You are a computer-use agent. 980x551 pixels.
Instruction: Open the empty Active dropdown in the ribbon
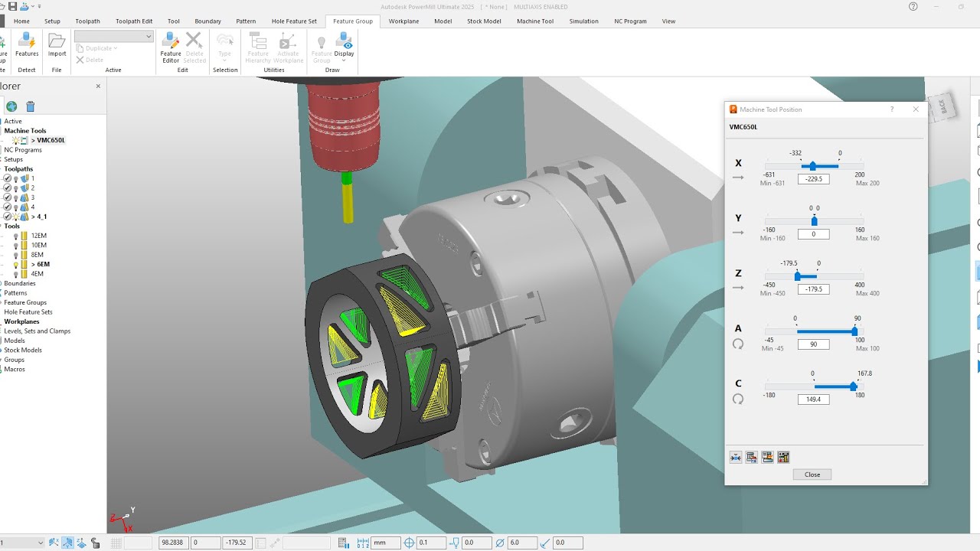coord(114,36)
